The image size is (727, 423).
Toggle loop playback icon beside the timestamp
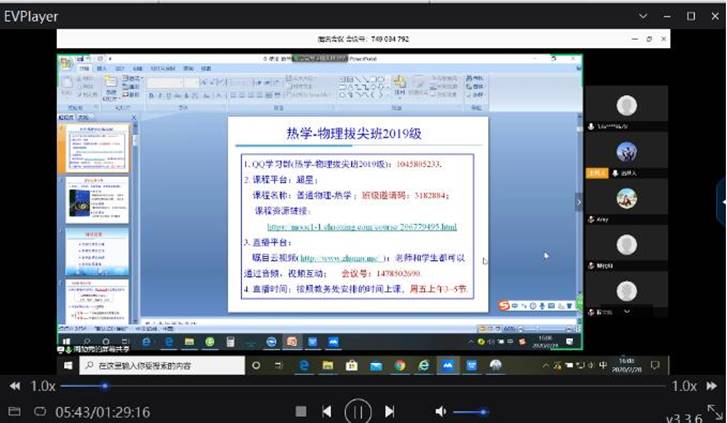40,411
